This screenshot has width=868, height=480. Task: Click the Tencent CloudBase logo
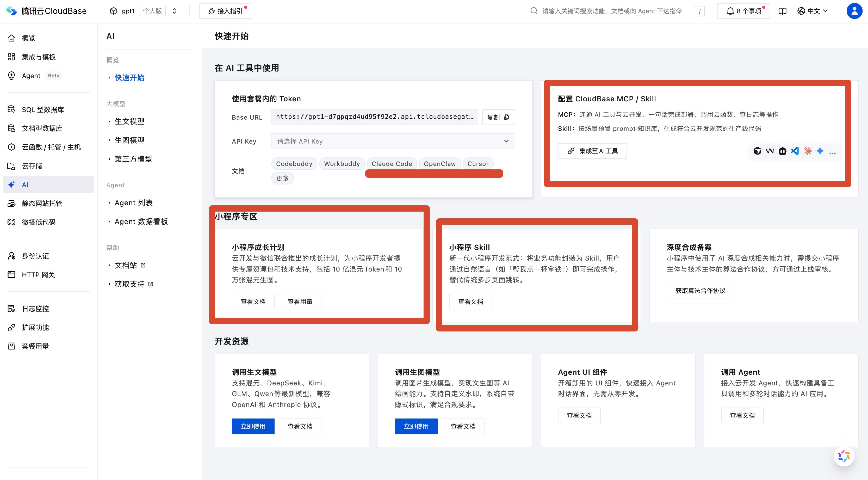[x=46, y=11]
